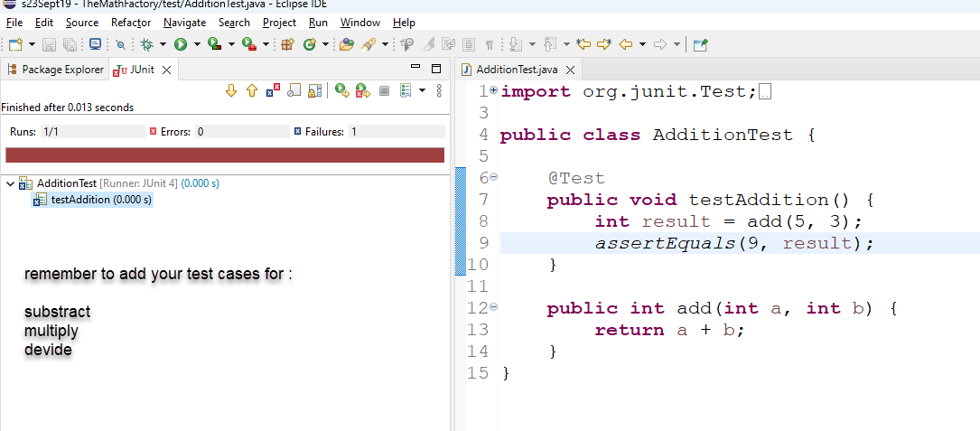This screenshot has height=431, width=980.
Task: Switch to the Package Explorer tab
Action: click(55, 70)
